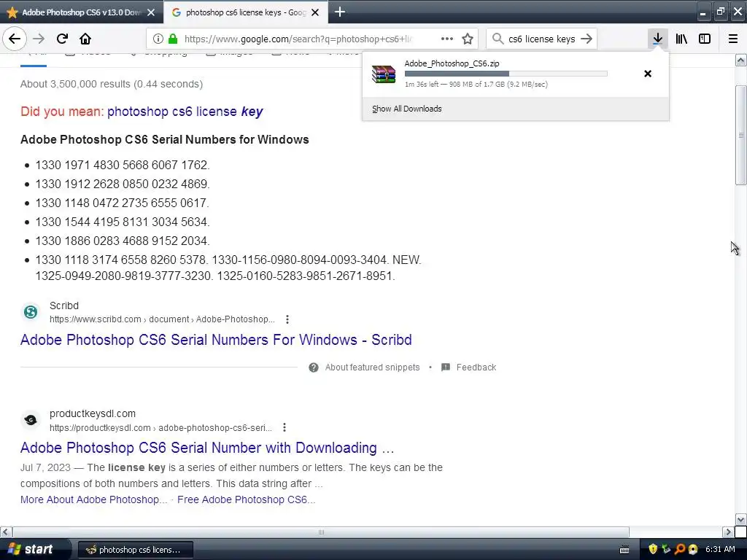Viewport: 747px width, 560px height.
Task: Toggle the sidebar view icon
Action: (x=705, y=39)
